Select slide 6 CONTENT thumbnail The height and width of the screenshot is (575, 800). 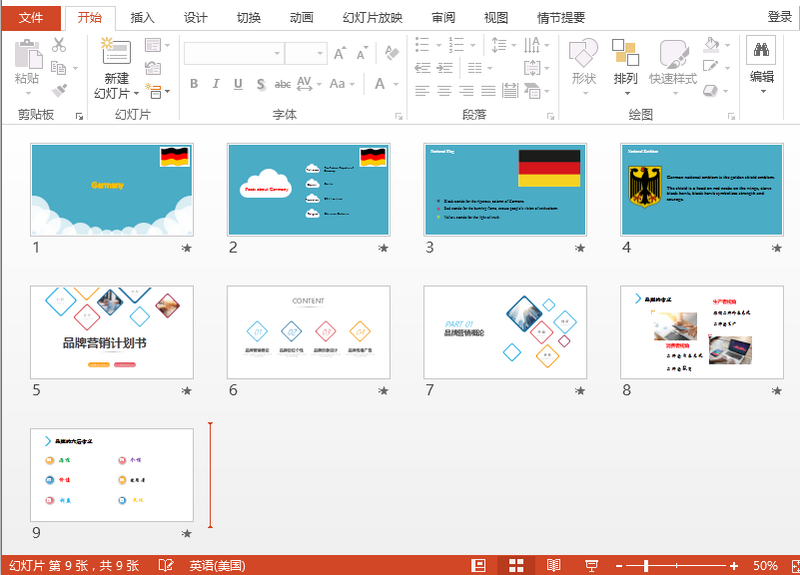point(309,332)
